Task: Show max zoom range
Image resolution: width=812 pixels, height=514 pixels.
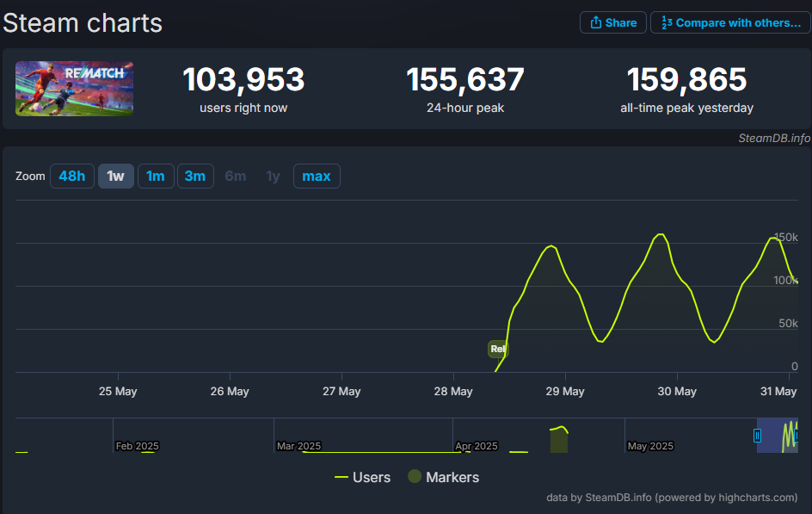Action: coord(317,176)
